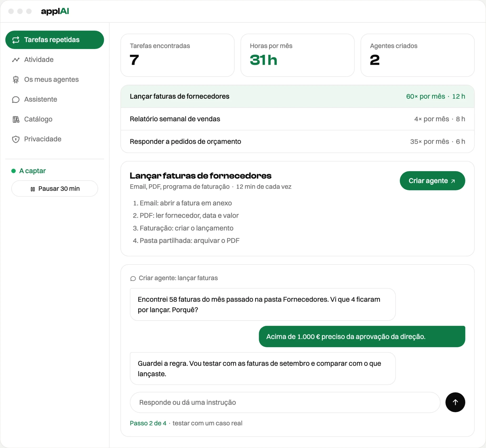Click the 4× por mês · 8 h value

click(440, 119)
